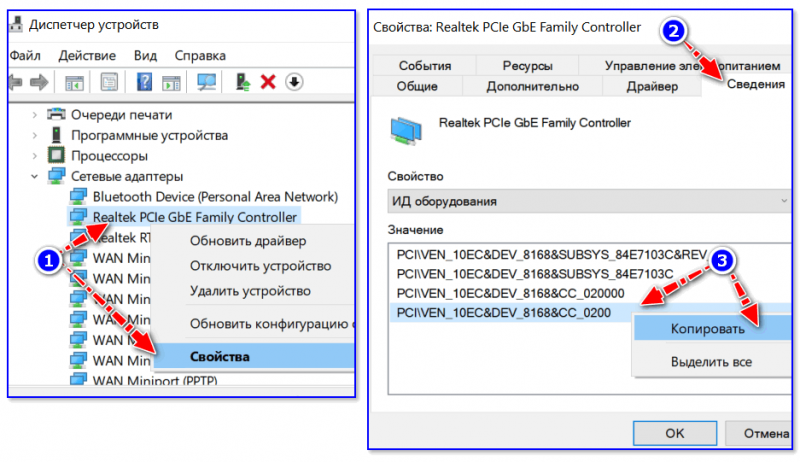The image size is (800, 462).
Task: Choose Копировать from the value context menu
Action: pos(712,328)
